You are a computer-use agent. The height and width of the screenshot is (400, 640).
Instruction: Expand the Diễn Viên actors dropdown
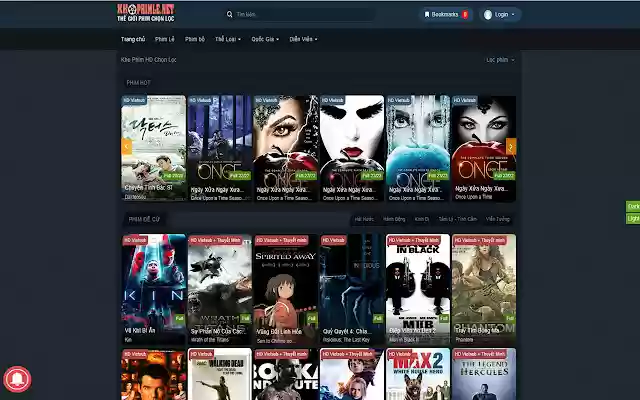coord(303,39)
